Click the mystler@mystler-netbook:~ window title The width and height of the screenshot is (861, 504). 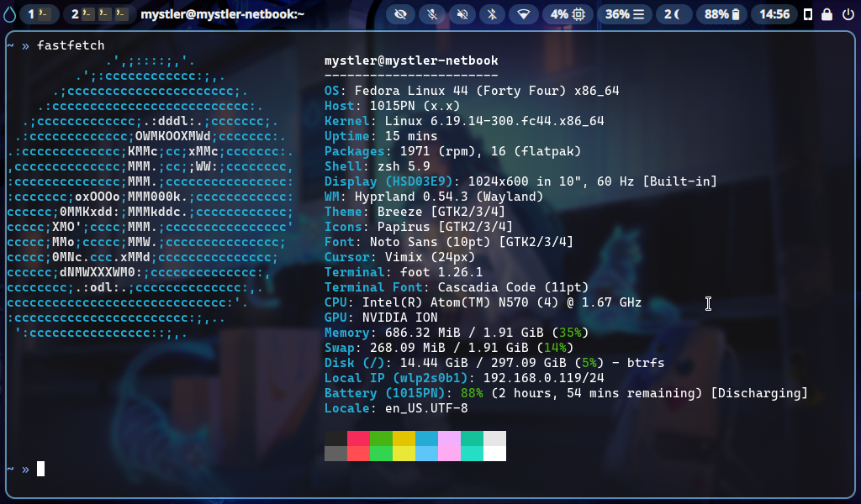point(222,14)
